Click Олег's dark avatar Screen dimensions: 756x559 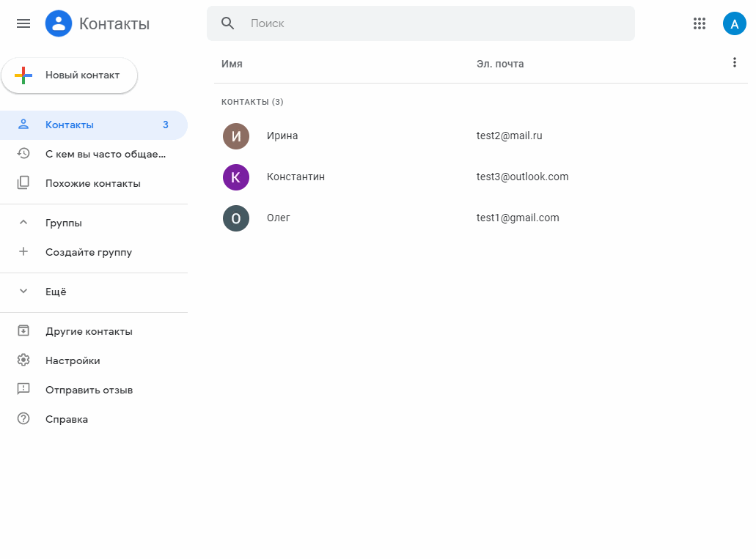236,218
